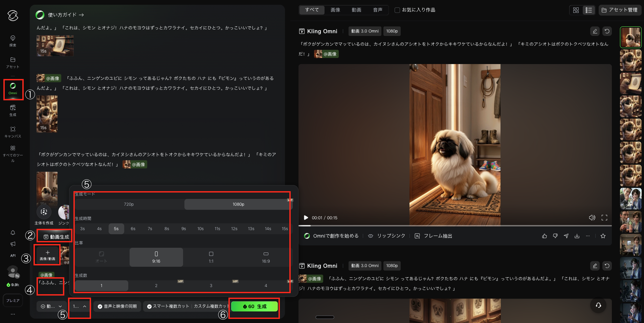Open the アセット管理 button
The image size is (644, 323).
coord(619,10)
